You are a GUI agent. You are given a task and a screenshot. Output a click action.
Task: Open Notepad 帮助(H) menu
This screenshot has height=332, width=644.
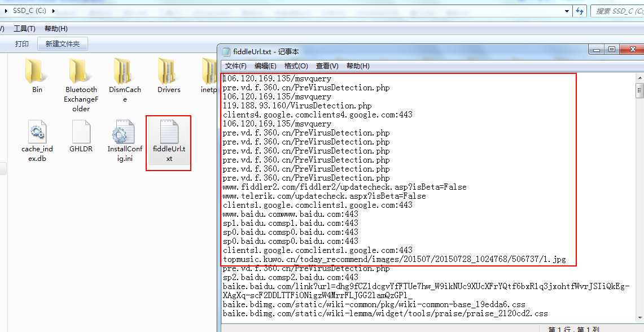point(358,65)
